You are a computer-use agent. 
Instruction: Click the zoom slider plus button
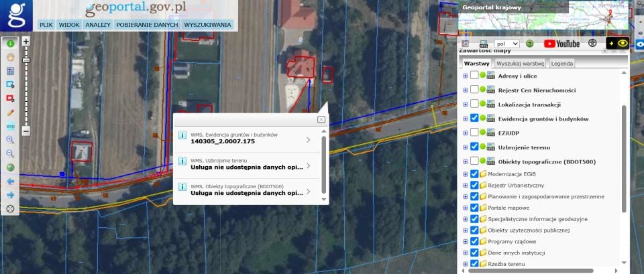26,42
